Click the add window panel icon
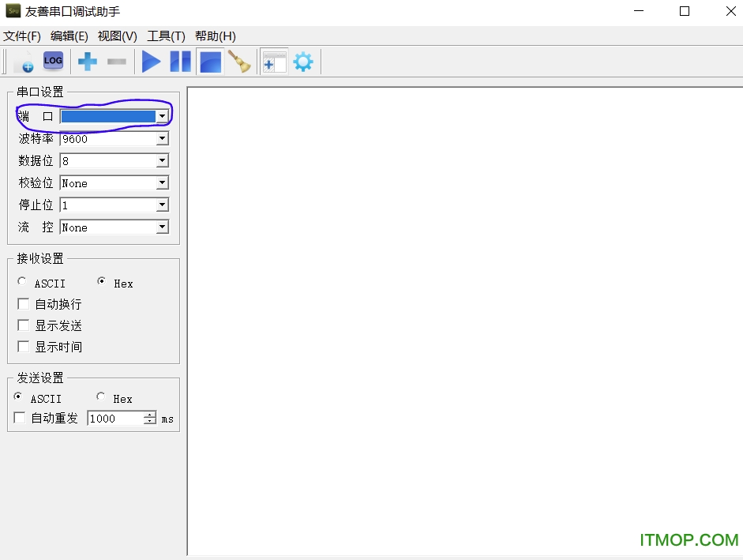Image resolution: width=743 pixels, height=560 pixels. 274,61
